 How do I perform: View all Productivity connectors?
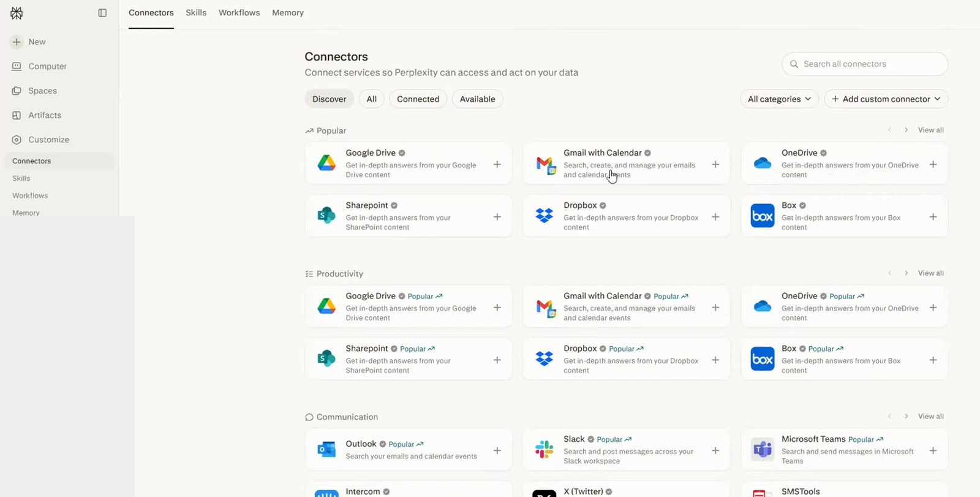pyautogui.click(x=930, y=273)
